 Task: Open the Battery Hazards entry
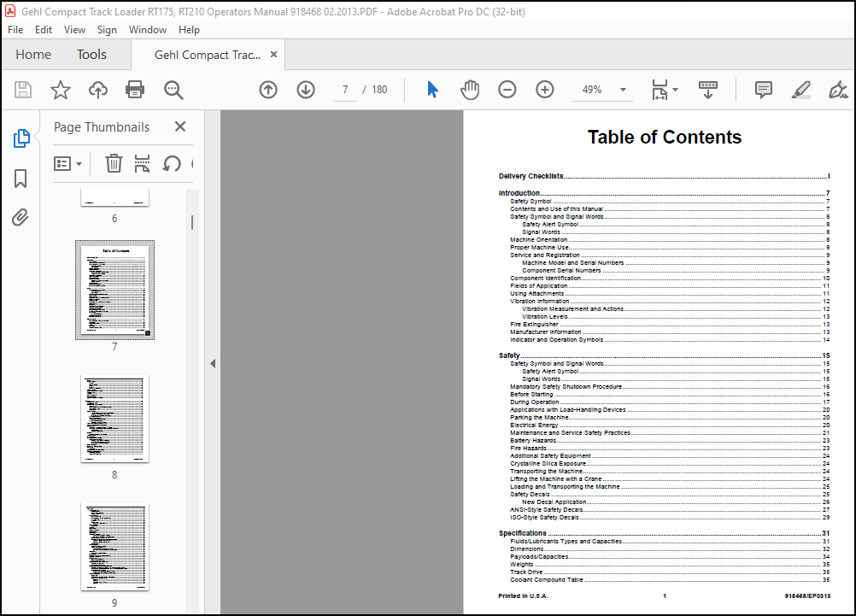[670, 440]
